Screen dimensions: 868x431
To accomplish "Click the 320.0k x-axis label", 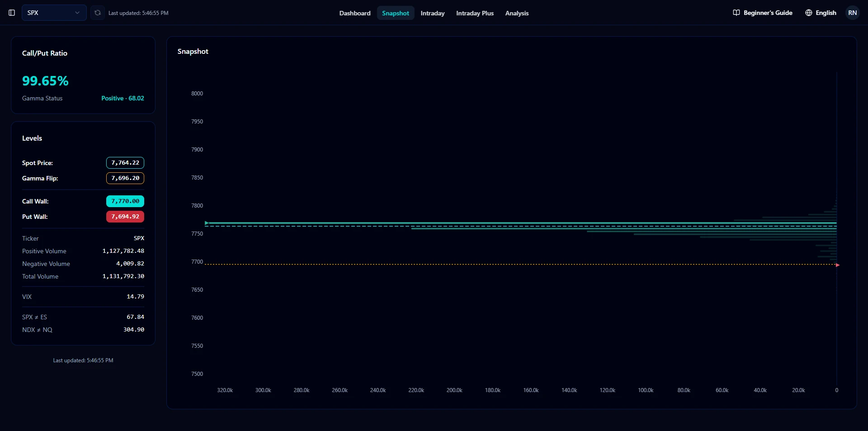I will pos(225,390).
